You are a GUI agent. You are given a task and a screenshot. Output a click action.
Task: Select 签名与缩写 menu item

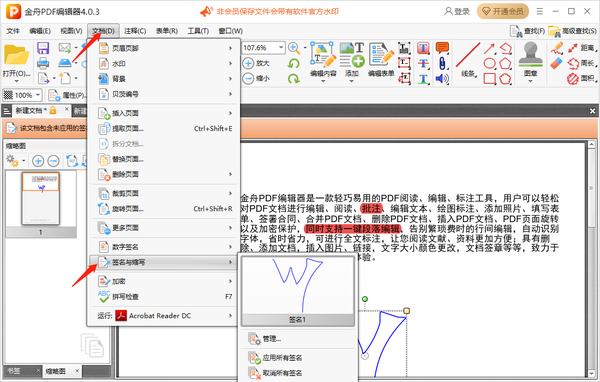click(x=164, y=263)
